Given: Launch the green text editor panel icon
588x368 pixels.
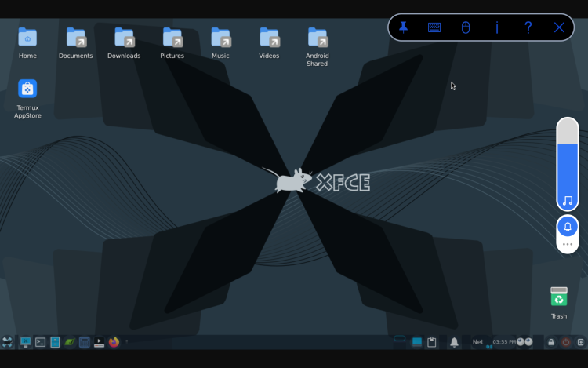Looking at the screenshot, I should point(70,342).
